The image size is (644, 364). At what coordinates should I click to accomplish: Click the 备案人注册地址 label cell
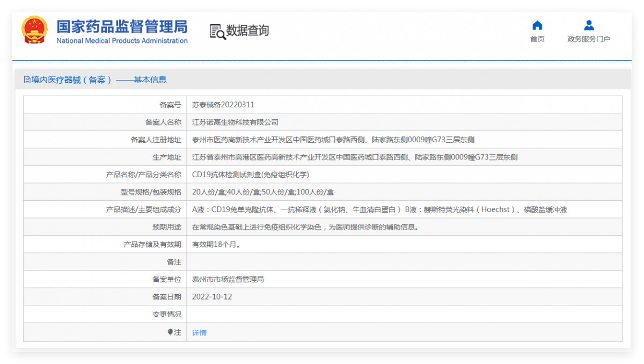pyautogui.click(x=105, y=140)
